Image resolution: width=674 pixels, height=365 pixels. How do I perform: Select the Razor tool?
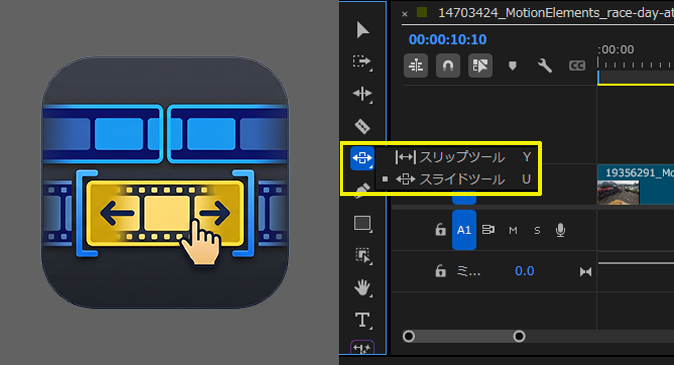[x=362, y=126]
